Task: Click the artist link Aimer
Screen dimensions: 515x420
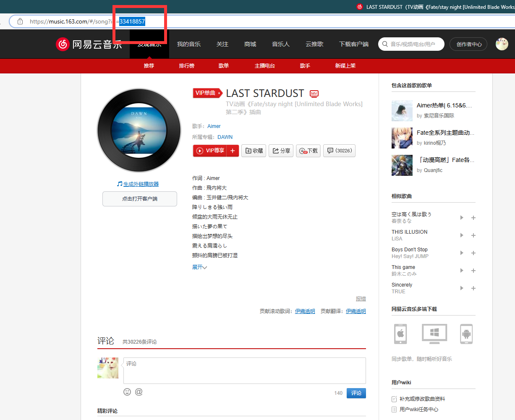Action: point(214,126)
